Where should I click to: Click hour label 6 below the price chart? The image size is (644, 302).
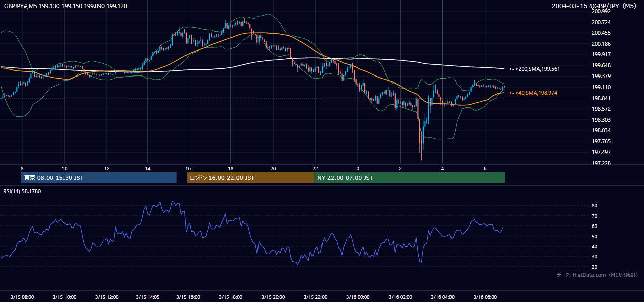(x=485, y=168)
